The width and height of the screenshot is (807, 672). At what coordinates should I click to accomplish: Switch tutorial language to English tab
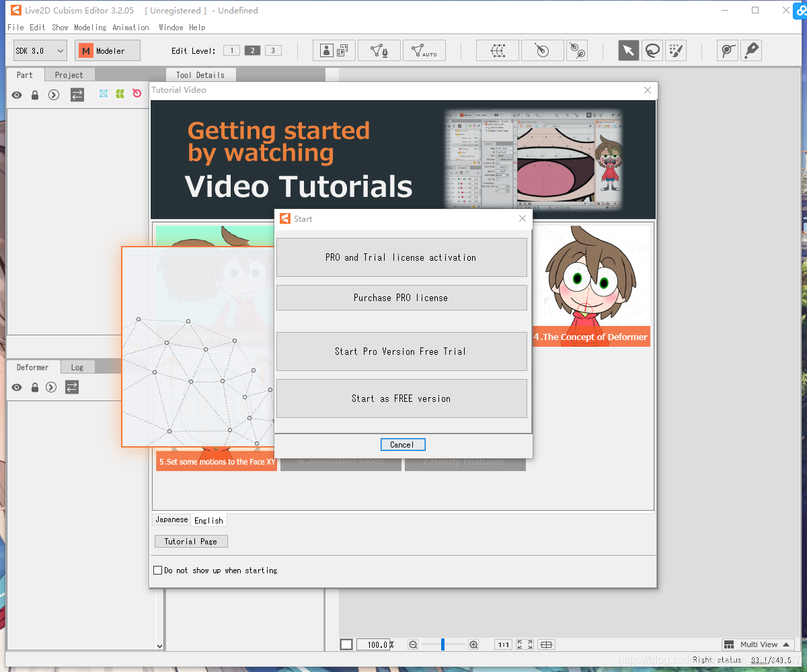coord(208,520)
